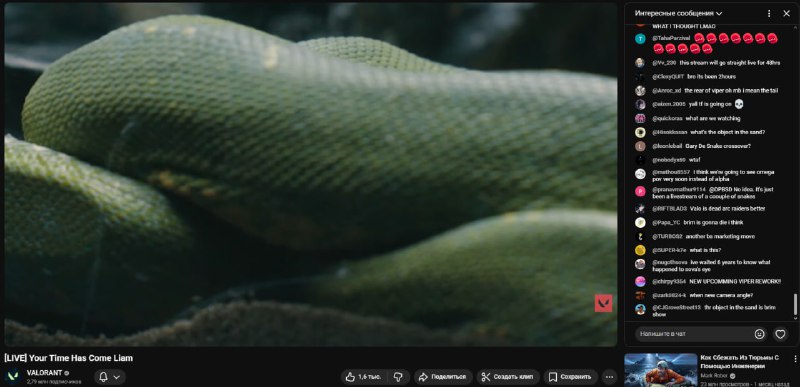Open @CJGroveStreet13 avatar in chat
This screenshot has height=387, width=800.
pos(640,309)
